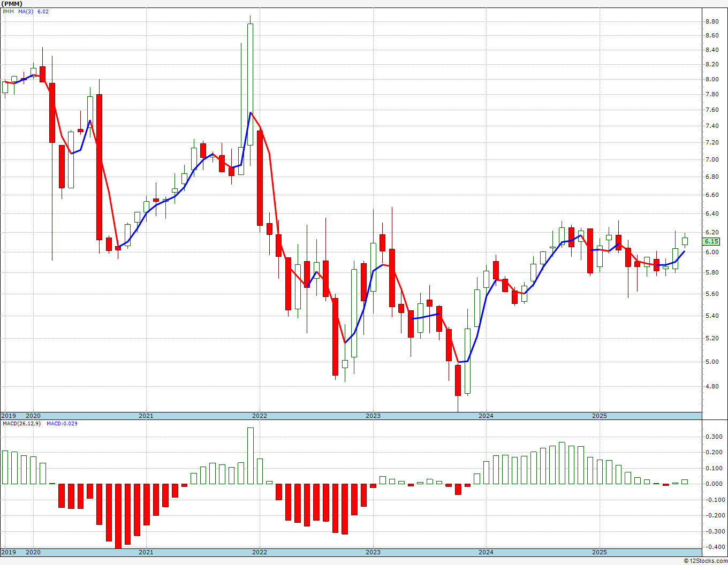This screenshot has height=565, width=728.
Task: Click 2021 on the MACD panel time axis
Action: point(146,552)
